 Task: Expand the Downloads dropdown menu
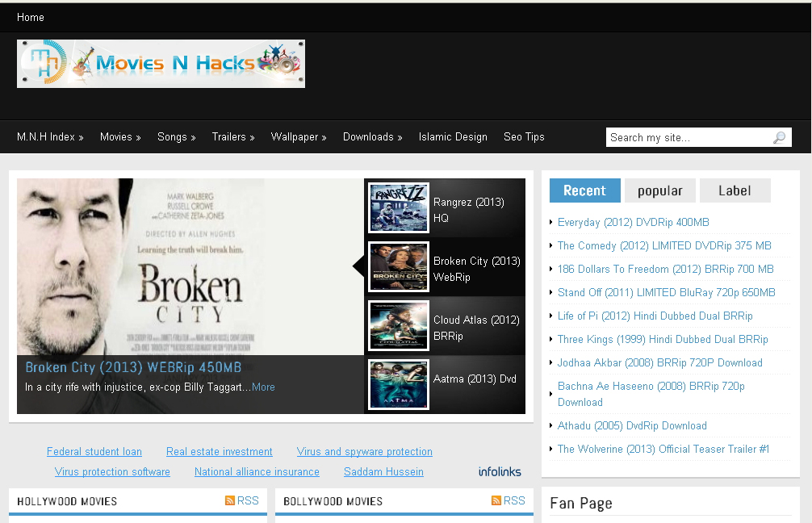[x=372, y=136]
